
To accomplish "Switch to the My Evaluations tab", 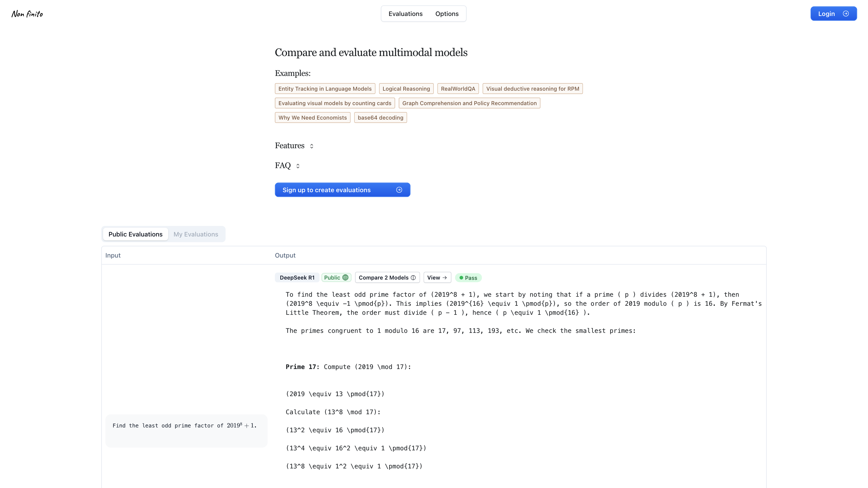I will pos(196,234).
